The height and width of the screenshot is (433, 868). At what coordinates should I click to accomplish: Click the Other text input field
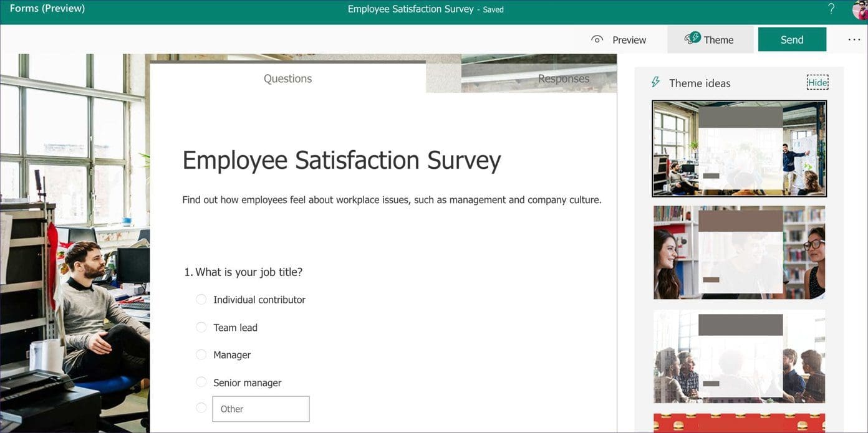(x=261, y=409)
